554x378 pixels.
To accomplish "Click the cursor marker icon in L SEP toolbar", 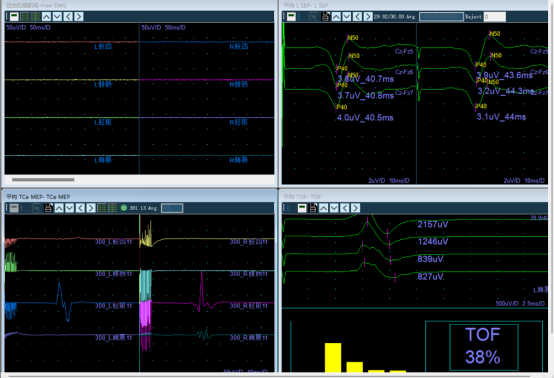I will (302, 16).
